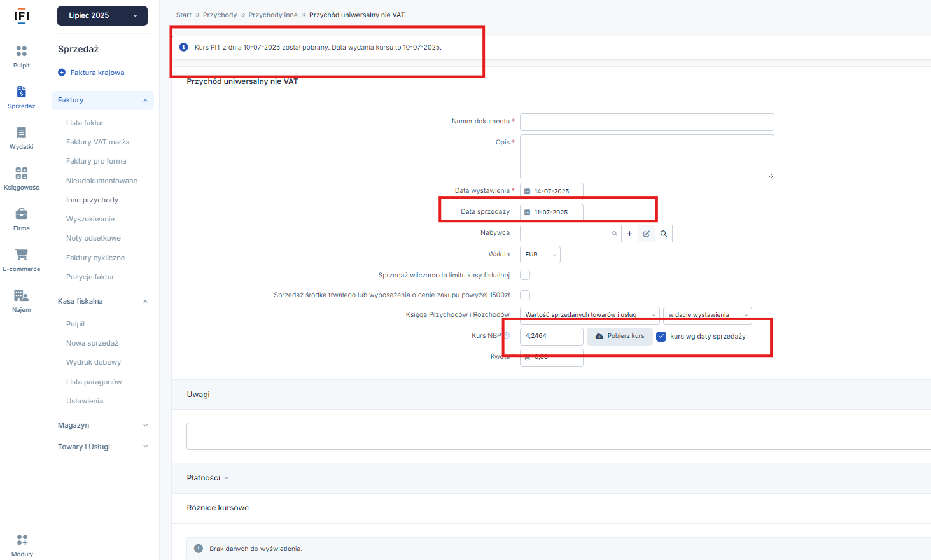
Task: Click the Numer dokumentu field
Action: coord(647,122)
